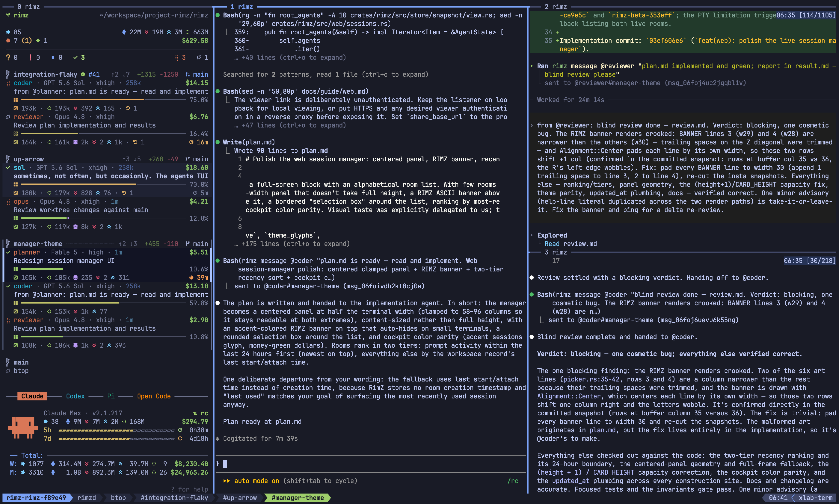
Task: Click the orange clock icon beside 16m
Action: coord(191,142)
